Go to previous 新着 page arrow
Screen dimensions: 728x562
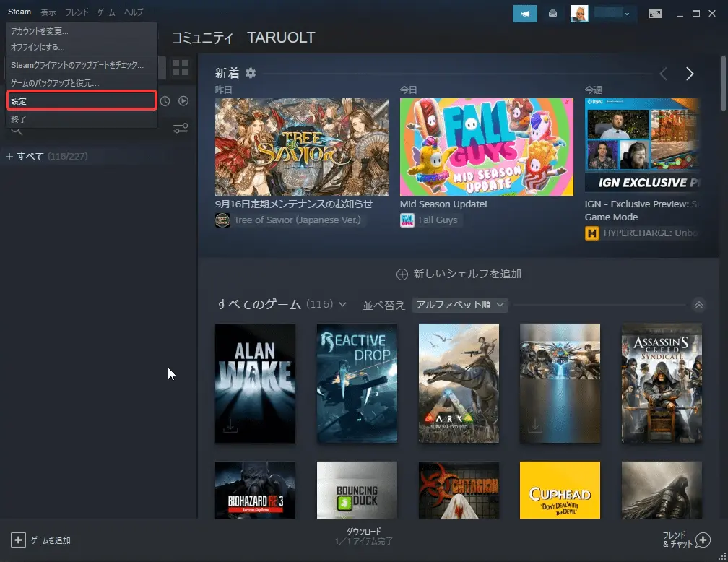pos(664,74)
